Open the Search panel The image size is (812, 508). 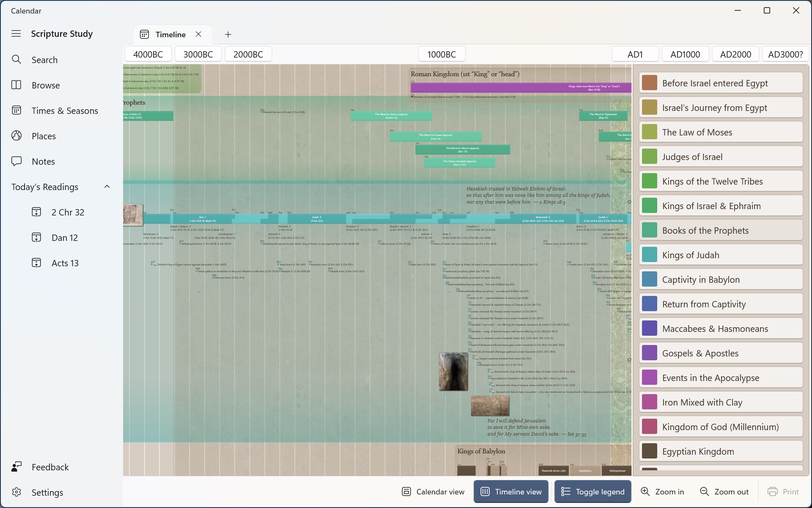pos(44,60)
